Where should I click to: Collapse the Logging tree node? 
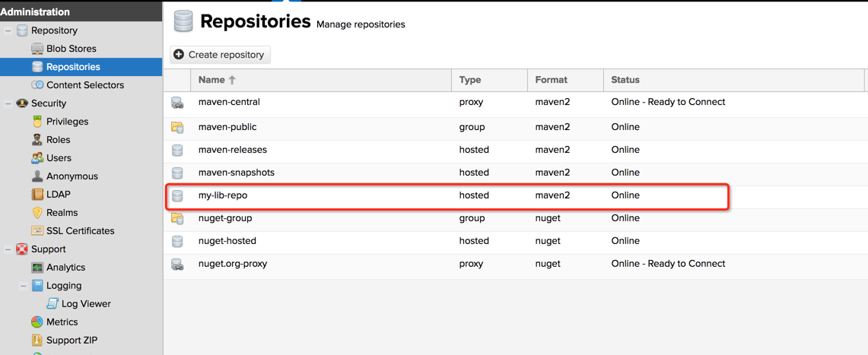point(24,286)
